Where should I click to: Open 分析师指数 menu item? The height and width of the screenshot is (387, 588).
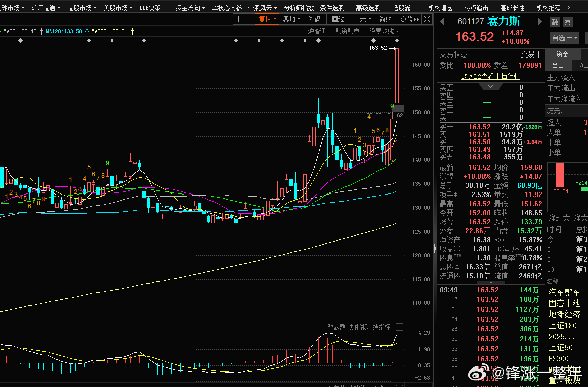pyautogui.click(x=299, y=8)
